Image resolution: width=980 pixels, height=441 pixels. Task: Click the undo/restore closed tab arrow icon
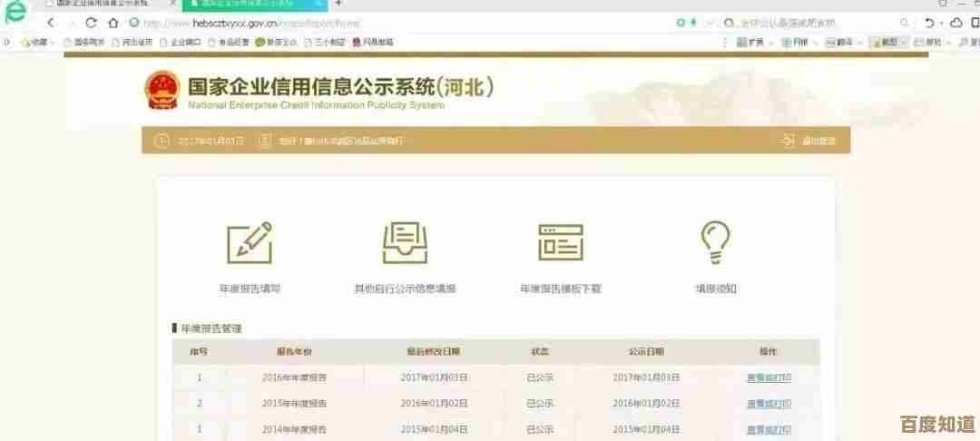(929, 23)
